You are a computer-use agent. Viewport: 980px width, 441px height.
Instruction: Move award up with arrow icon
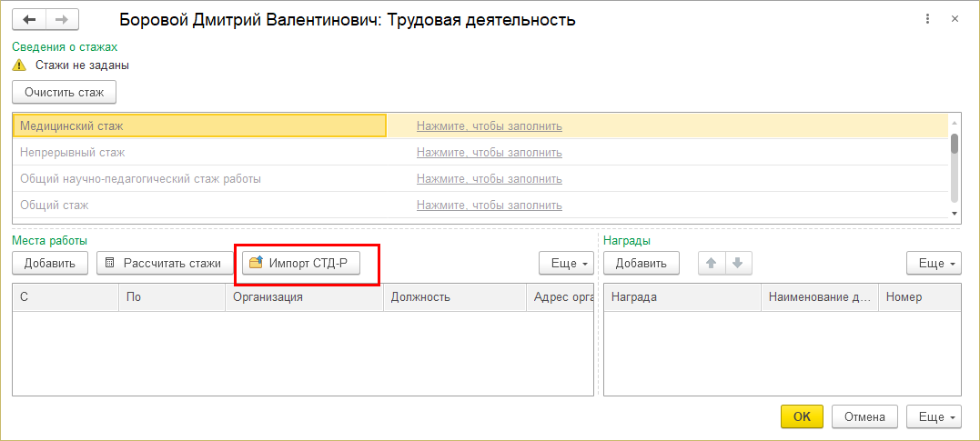[x=711, y=264]
